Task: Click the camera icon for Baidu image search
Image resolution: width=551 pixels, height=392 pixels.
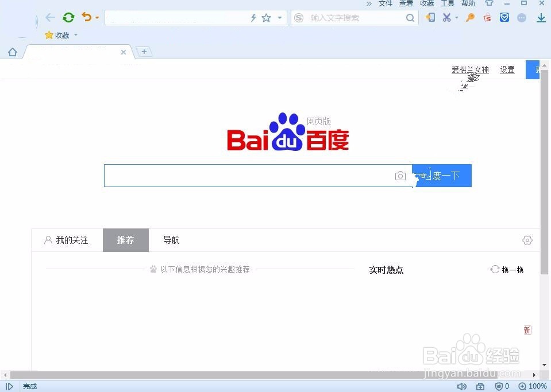Action: (400, 176)
